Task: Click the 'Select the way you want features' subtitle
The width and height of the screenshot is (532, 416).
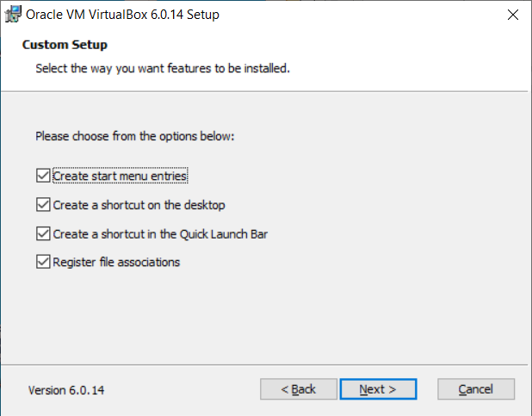Action: [162, 67]
